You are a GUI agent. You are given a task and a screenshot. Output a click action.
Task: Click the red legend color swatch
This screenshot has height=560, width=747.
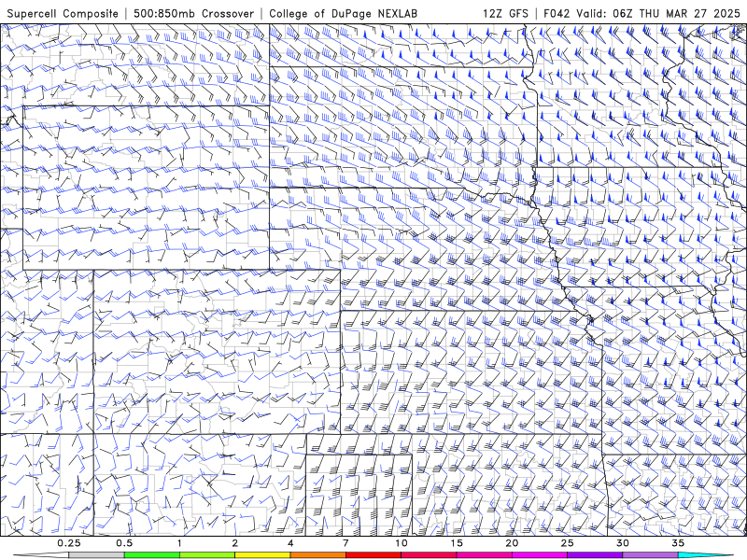click(x=373, y=555)
